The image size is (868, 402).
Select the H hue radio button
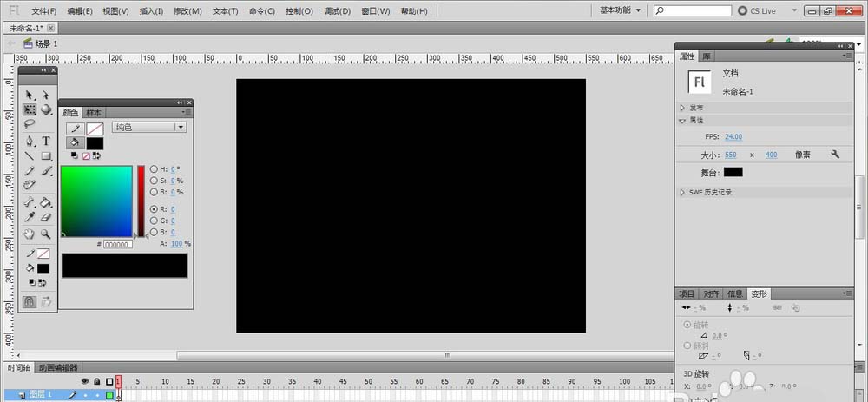tap(154, 169)
